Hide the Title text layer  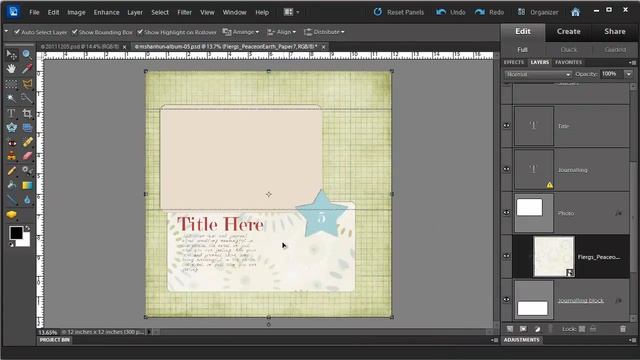coord(507,126)
